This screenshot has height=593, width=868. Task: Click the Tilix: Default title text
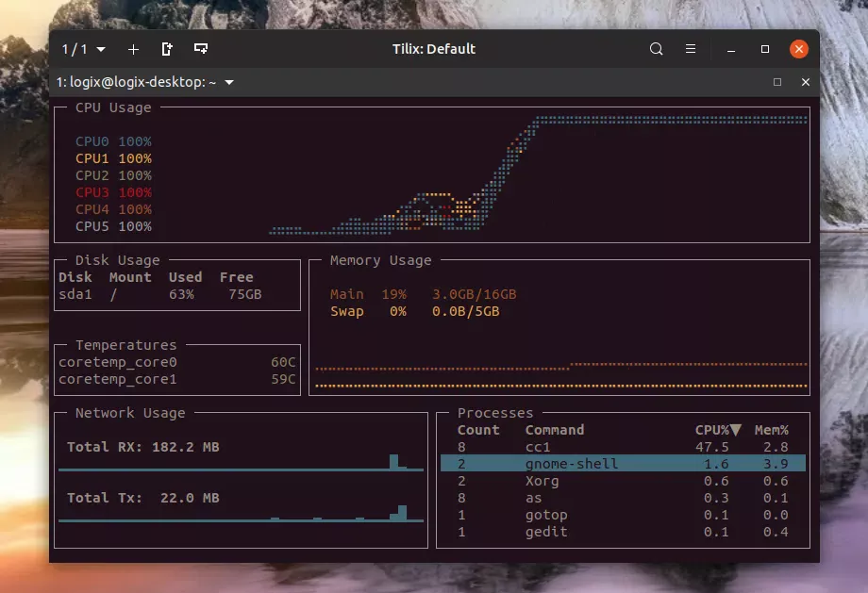point(433,49)
